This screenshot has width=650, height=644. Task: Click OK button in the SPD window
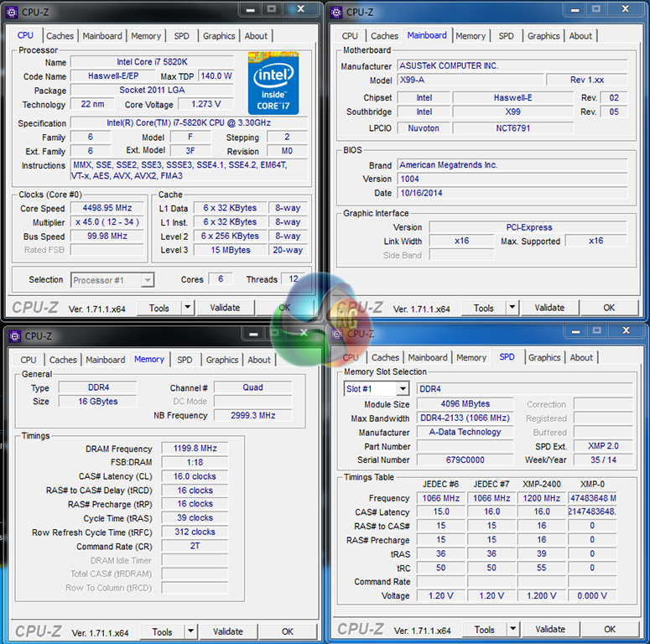[x=610, y=630]
